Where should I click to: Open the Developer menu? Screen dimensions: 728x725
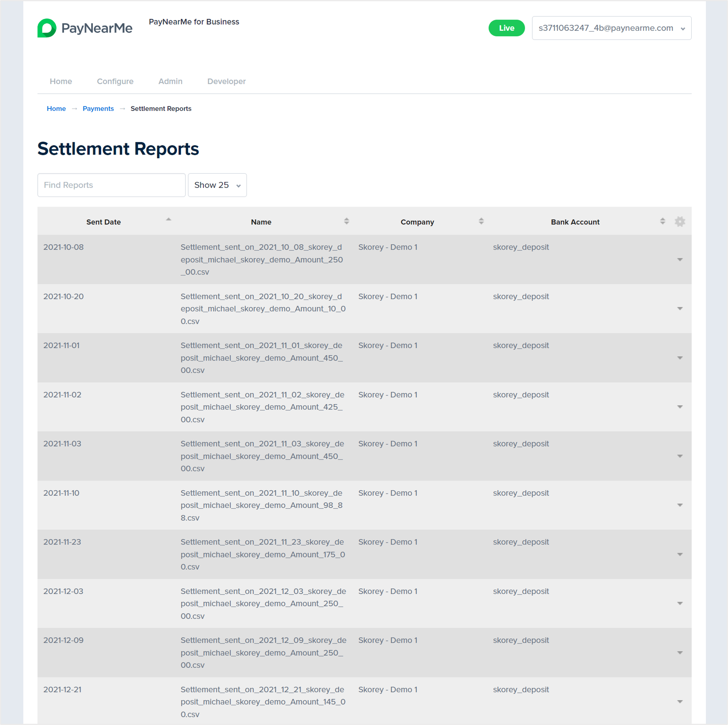(226, 81)
